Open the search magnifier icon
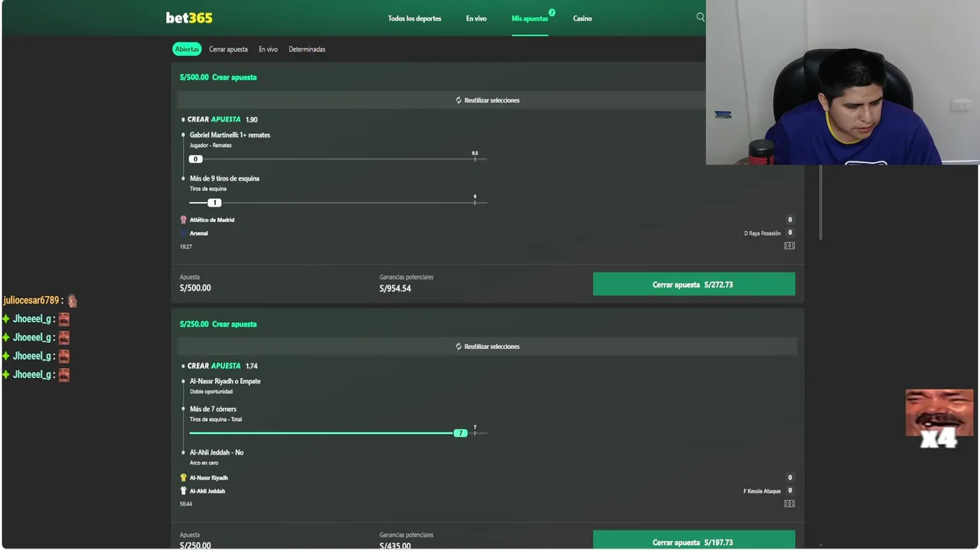 [700, 17]
